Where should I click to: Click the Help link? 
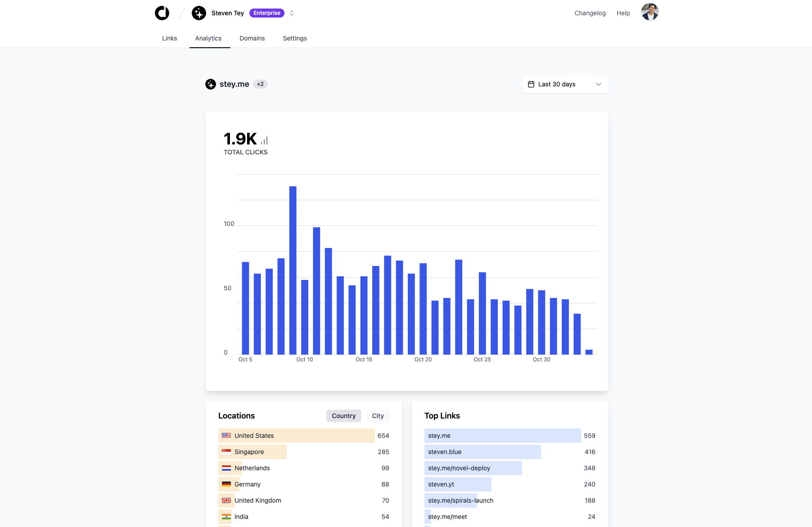tap(623, 13)
